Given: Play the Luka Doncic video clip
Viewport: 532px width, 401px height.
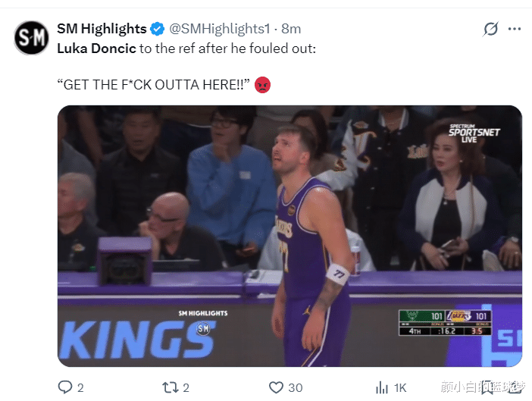Looking at the screenshot, I should [x=289, y=235].
